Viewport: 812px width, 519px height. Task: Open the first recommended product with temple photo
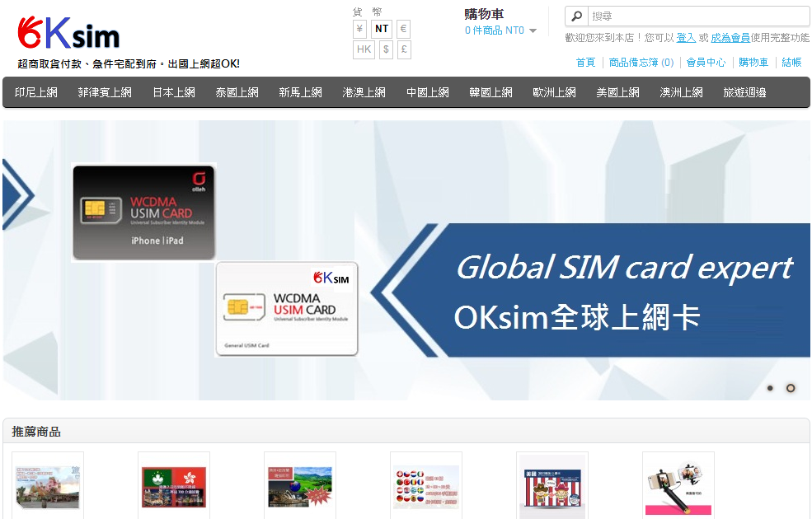(48, 488)
